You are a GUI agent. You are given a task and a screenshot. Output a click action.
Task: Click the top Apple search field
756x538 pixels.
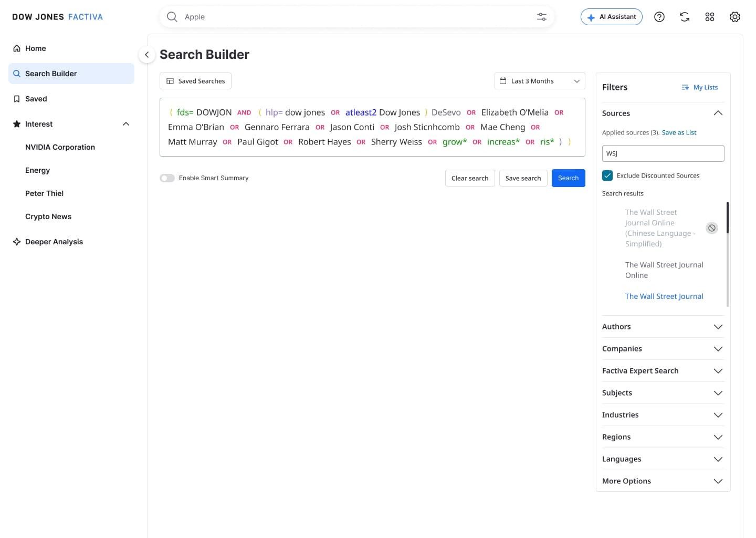(x=357, y=17)
